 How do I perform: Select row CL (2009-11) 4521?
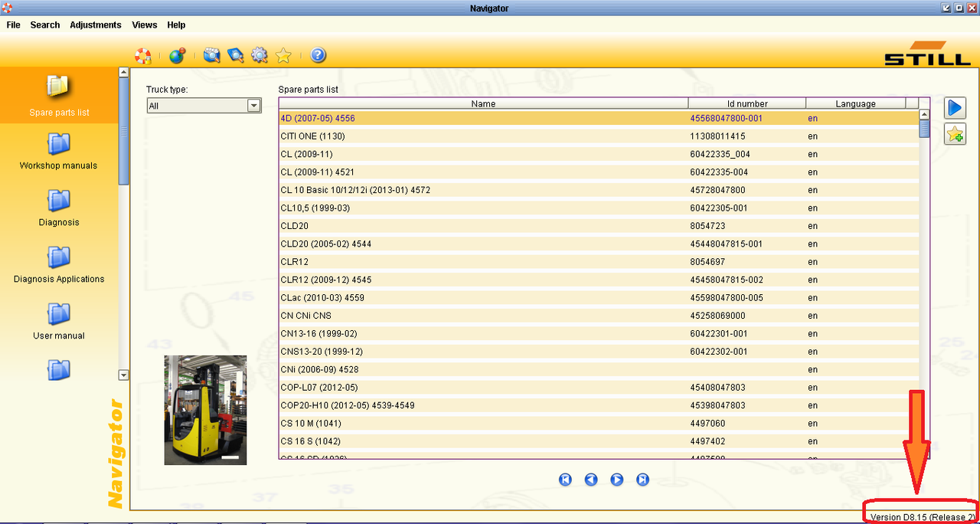[599, 172]
